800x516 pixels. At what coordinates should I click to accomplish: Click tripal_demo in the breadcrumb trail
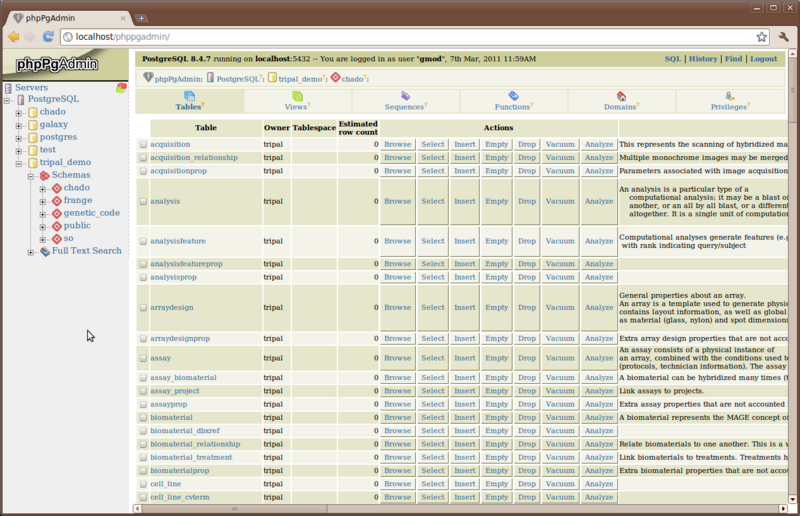coord(300,79)
